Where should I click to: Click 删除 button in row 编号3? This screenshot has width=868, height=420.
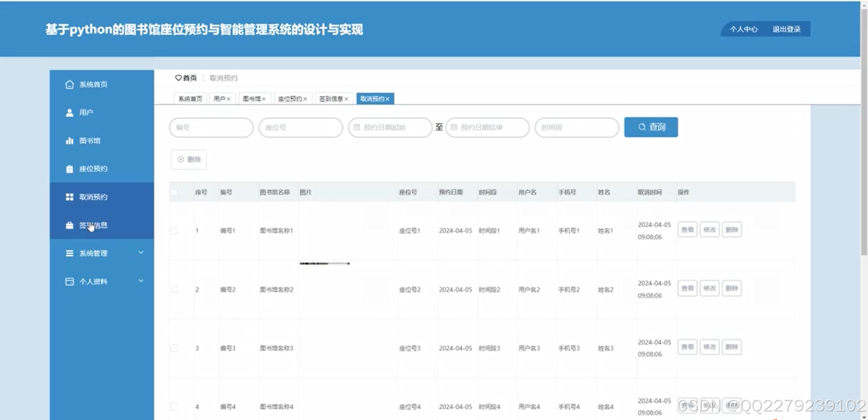[731, 347]
